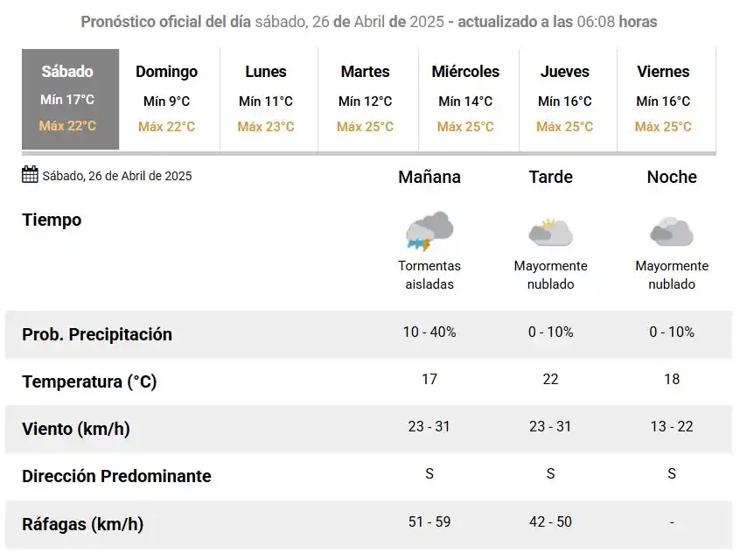Open the Viernes forecast tab
This screenshot has height=560, width=740.
663,99
